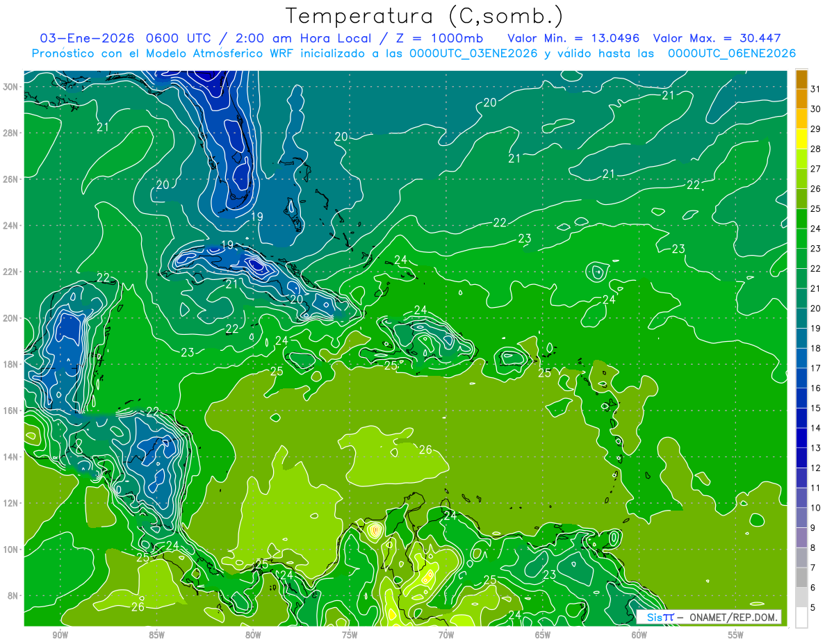This screenshot has width=834, height=644.
Task: Click the '65W' longitude label
Action: [x=543, y=635]
